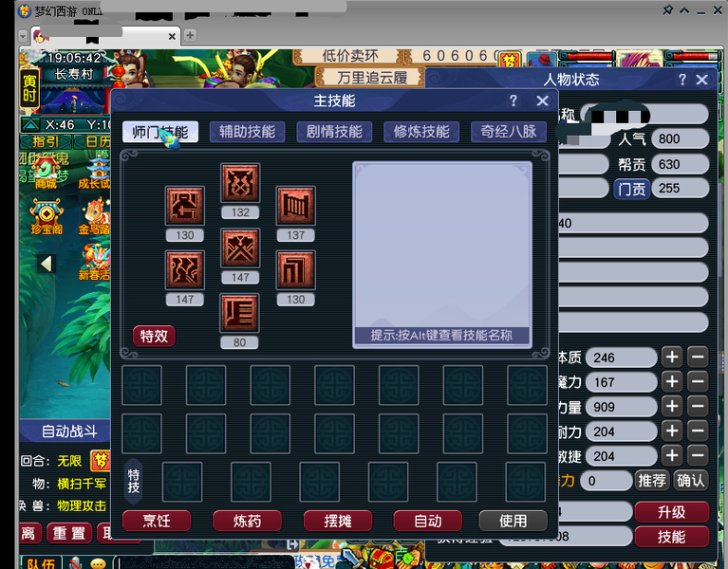
Task: Click the 特效 button
Action: pos(154,336)
